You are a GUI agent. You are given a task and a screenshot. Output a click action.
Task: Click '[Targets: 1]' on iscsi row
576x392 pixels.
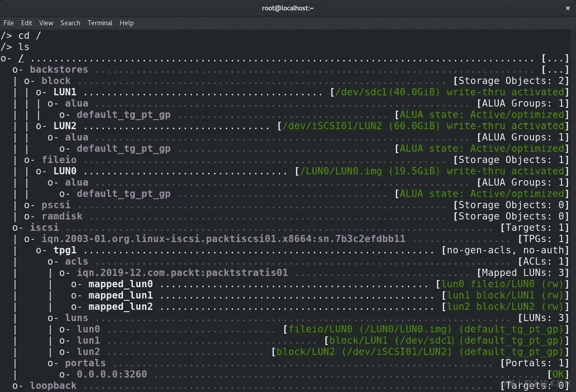click(534, 228)
